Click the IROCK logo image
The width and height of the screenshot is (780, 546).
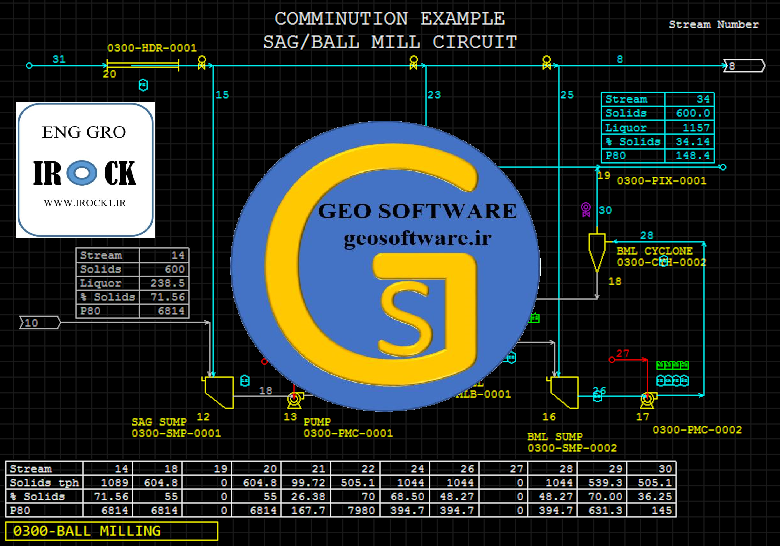click(x=86, y=170)
